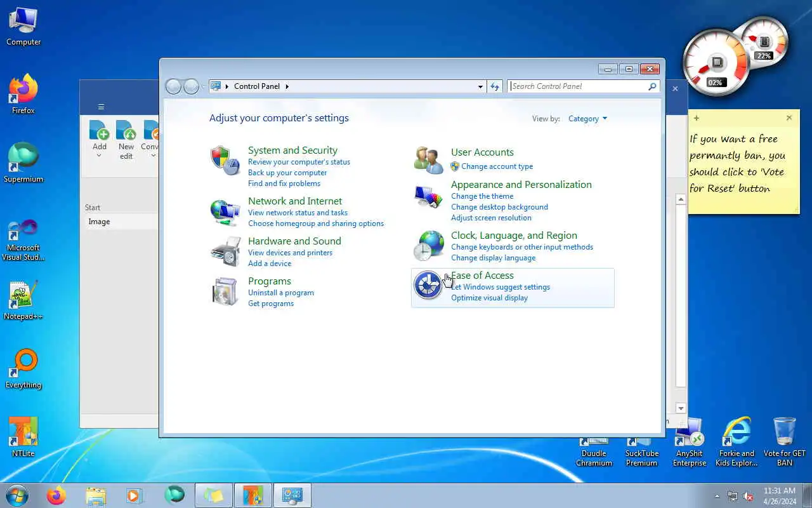
Task: Click Add a device link
Action: coord(270,264)
